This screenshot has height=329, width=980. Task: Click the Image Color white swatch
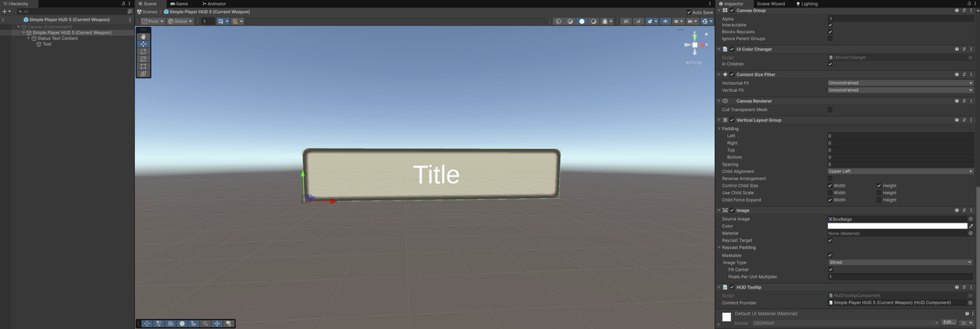pos(897,226)
